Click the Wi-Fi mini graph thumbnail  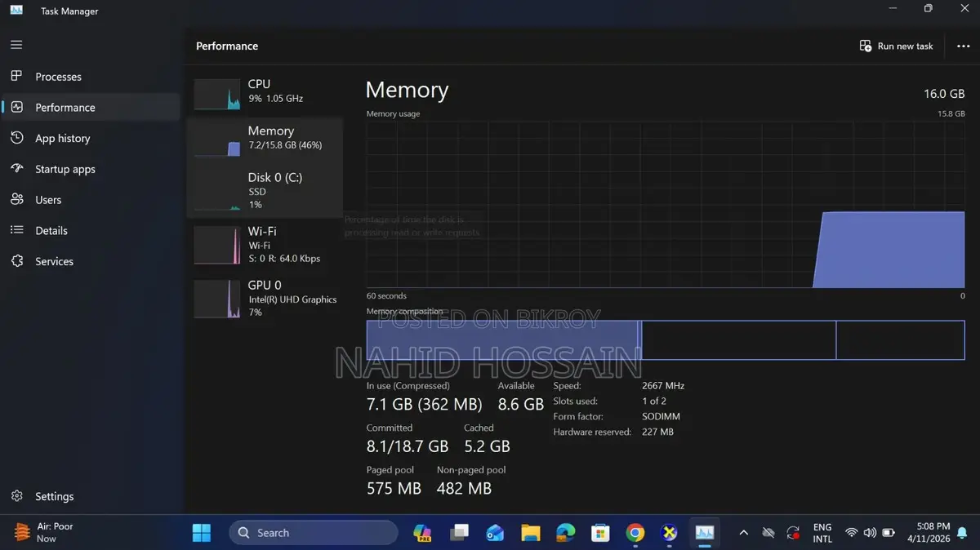[217, 246]
